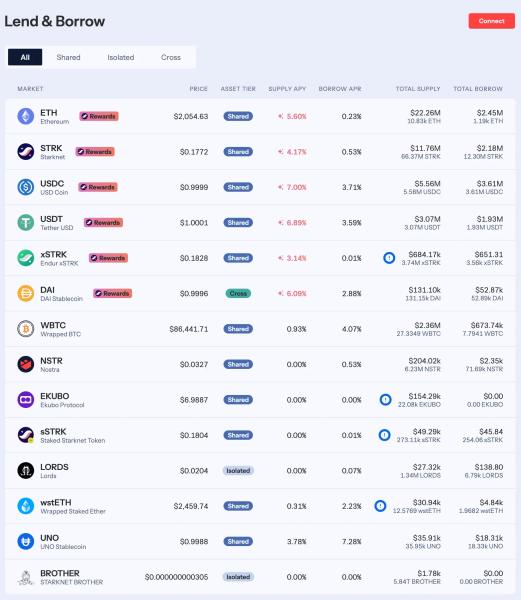This screenshot has height=600, width=521.
Task: Switch to the Shared tab
Action: click(x=68, y=57)
